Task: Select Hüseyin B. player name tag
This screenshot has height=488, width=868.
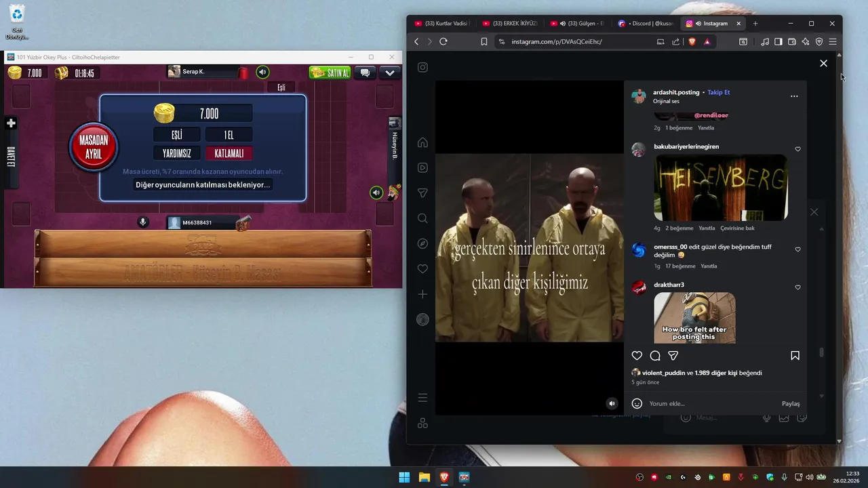Action: pyautogui.click(x=395, y=146)
